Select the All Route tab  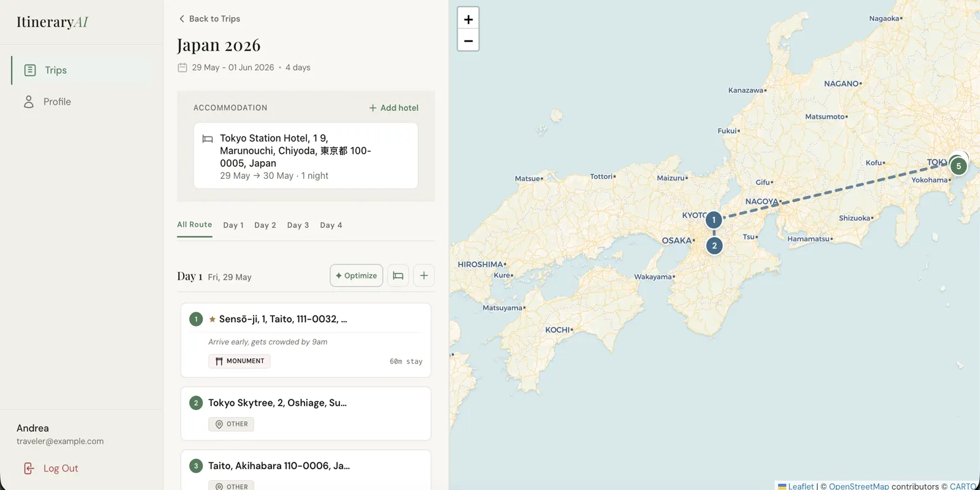click(195, 225)
